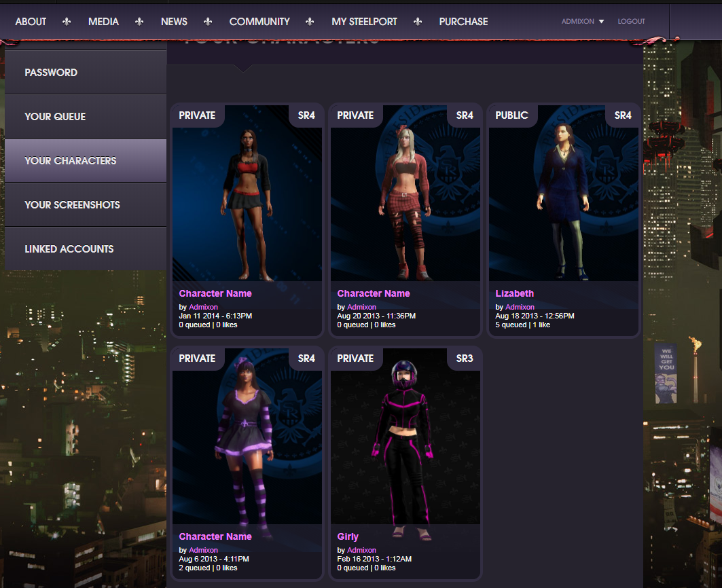Click Character Name link above Aug 6 2013
Viewport: 722px width, 588px height.
click(215, 536)
